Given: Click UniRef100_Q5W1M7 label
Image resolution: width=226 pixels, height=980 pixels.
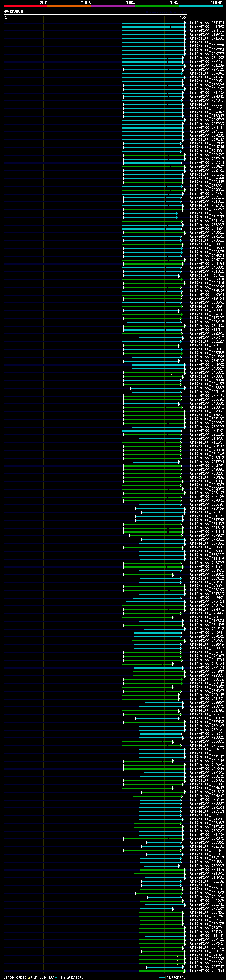Looking at the screenshot, I should 207,139.
